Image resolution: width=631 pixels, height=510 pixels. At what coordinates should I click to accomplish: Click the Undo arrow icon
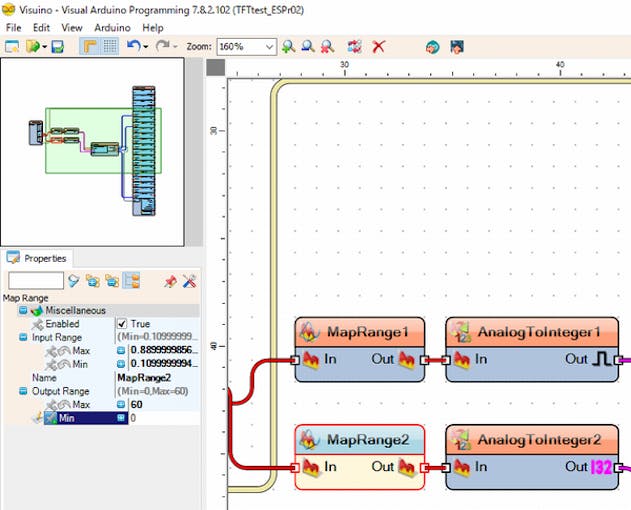coord(133,46)
